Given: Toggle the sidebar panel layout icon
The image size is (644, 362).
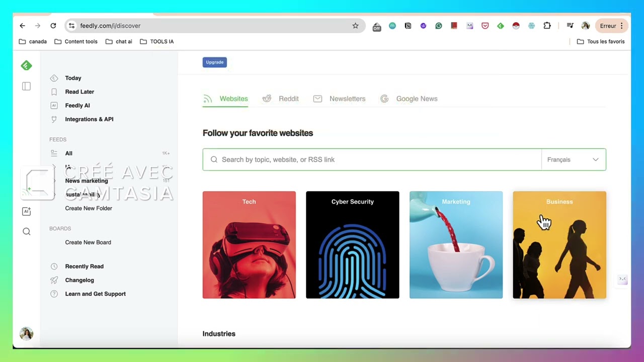Looking at the screenshot, I should coord(26,86).
